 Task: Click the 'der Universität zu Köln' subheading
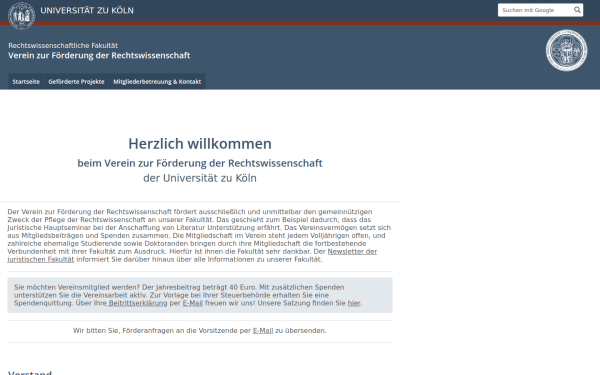[200, 178]
